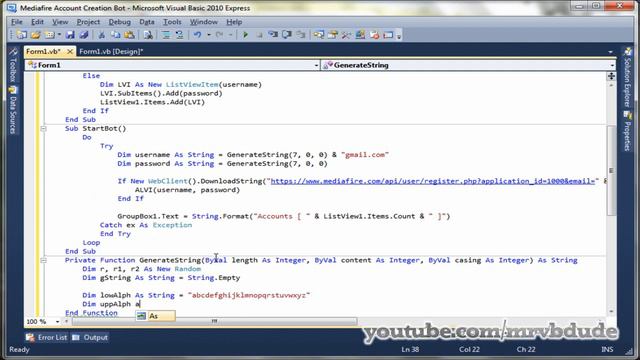This screenshot has width=640, height=360.
Task: Switch to the Form1.vb code tab
Action: (x=43, y=51)
